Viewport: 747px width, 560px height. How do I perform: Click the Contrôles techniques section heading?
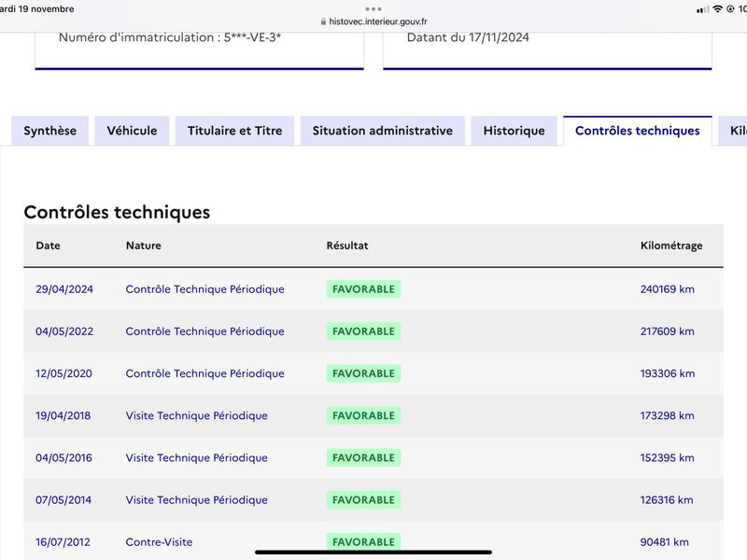pyautogui.click(x=117, y=213)
